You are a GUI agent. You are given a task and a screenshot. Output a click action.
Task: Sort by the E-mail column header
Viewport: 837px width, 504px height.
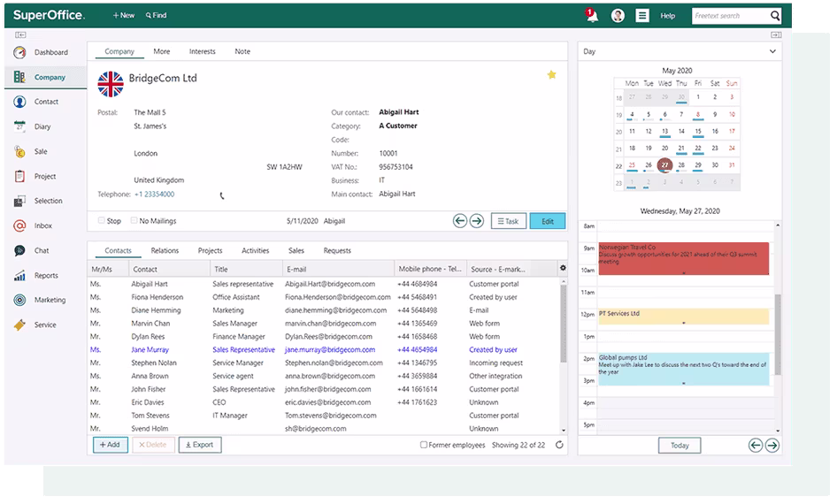(339, 269)
